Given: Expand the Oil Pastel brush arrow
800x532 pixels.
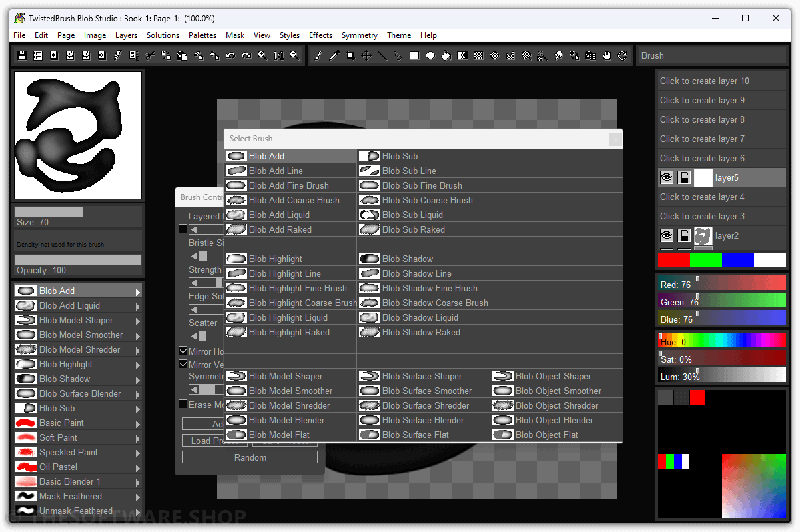Looking at the screenshot, I should 137,468.
